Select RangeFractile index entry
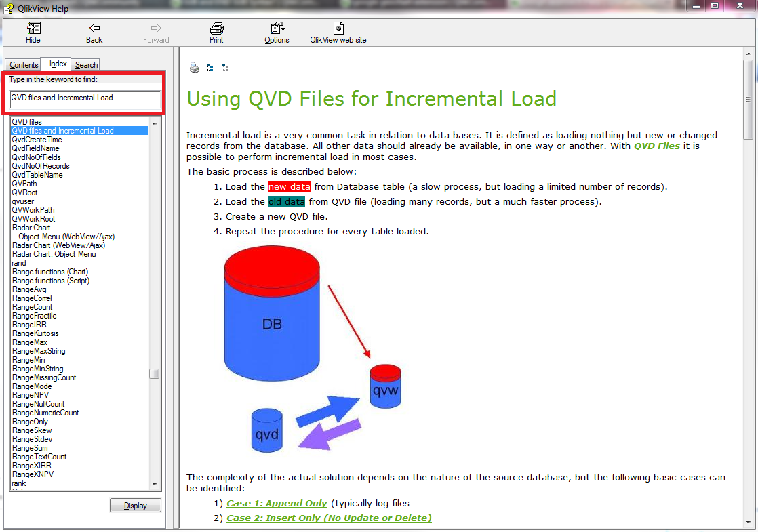This screenshot has height=532, width=758. point(35,316)
